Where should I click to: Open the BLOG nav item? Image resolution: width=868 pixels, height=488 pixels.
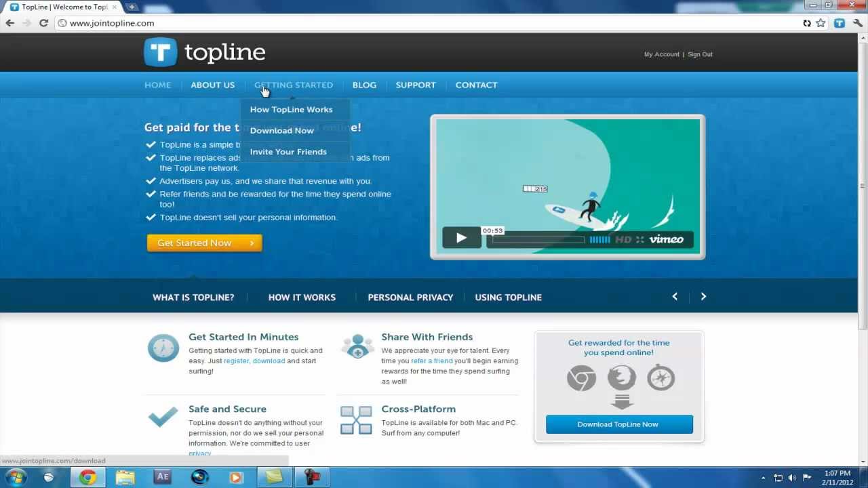tap(364, 85)
